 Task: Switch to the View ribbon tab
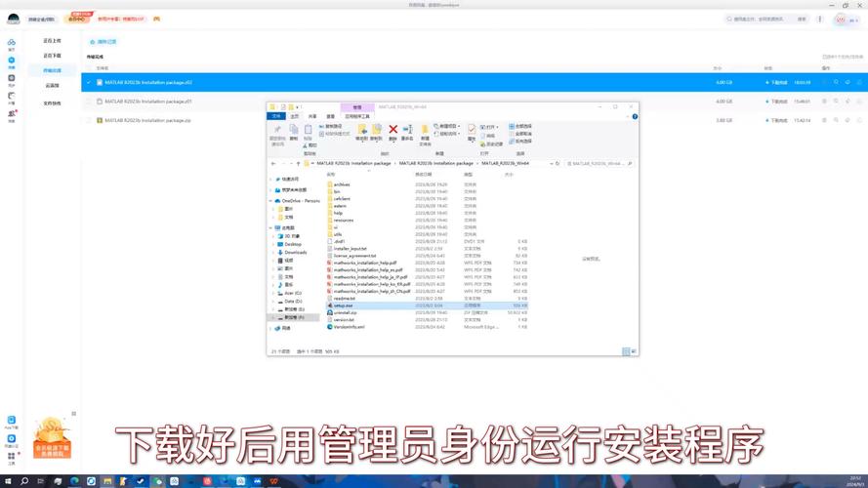click(x=330, y=116)
